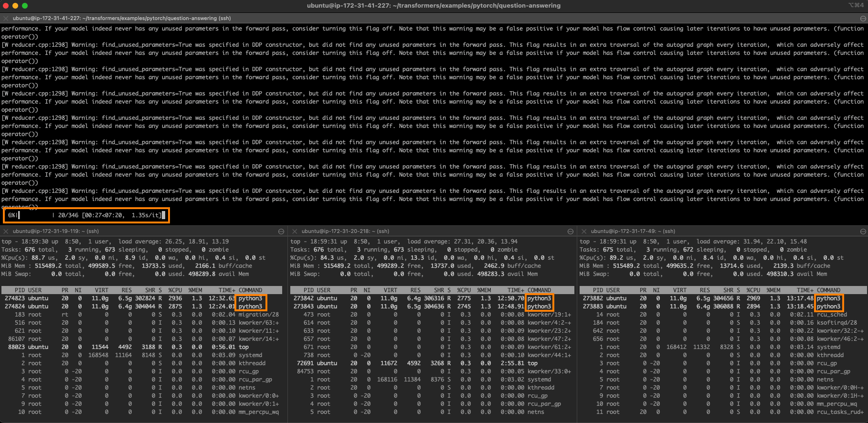Select the ip-172-31-19-119 pane title

(55, 231)
